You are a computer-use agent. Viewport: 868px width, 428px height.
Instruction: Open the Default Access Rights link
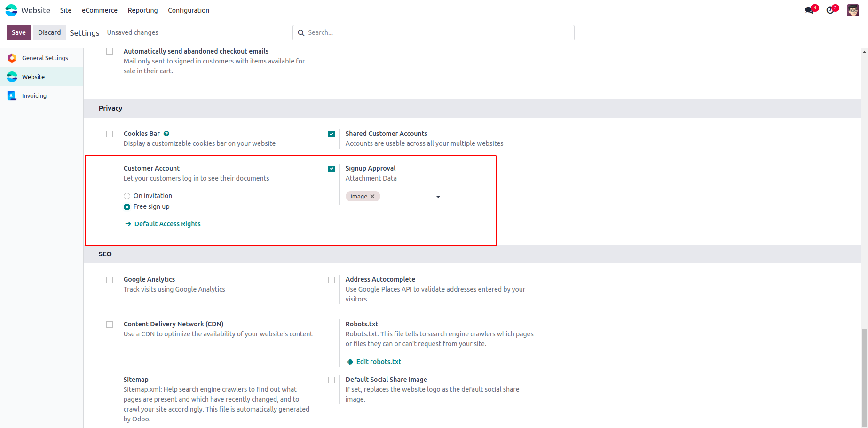tap(167, 224)
